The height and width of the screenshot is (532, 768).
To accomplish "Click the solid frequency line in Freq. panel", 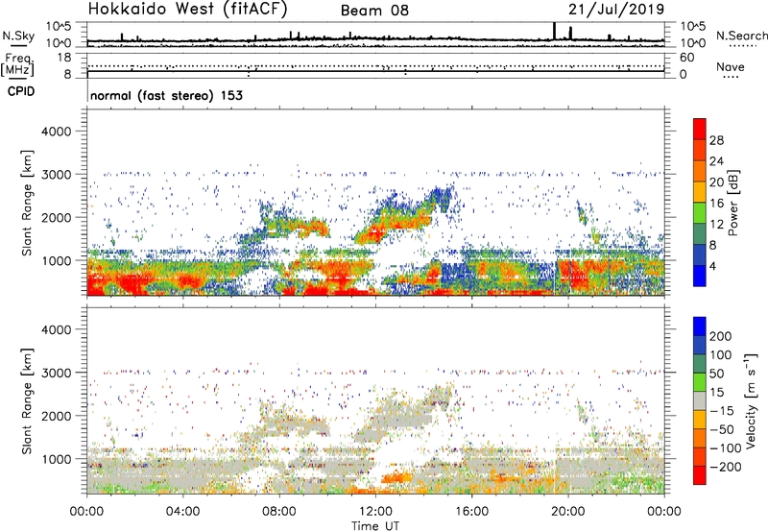I will tap(375, 71).
